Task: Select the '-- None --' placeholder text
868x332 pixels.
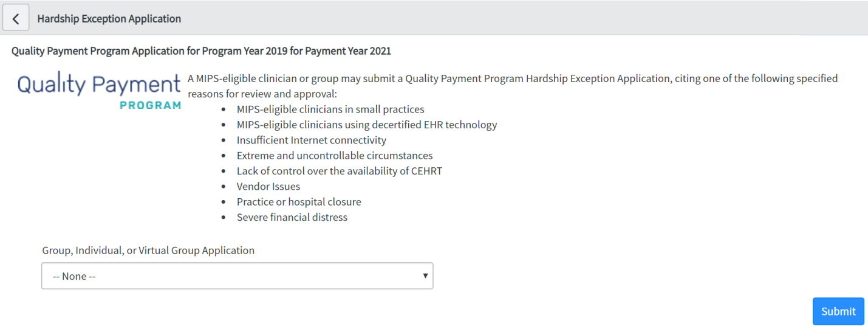Action: click(75, 276)
